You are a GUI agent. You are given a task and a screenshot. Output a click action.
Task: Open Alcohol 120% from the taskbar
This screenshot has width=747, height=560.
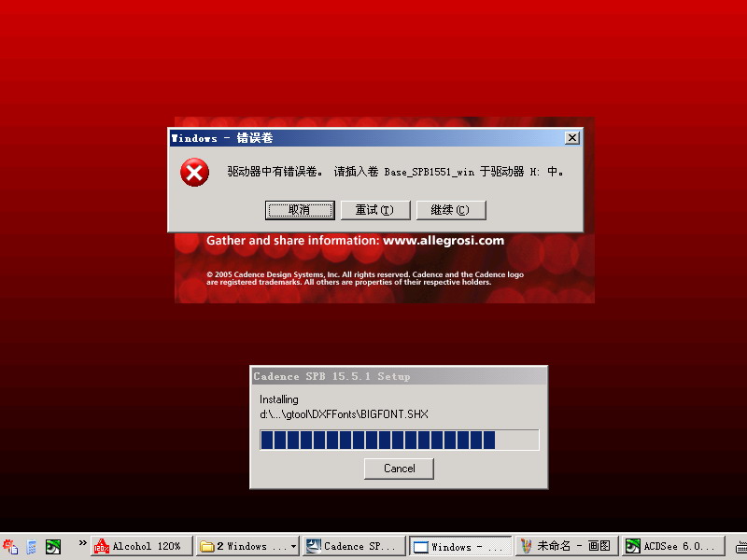pyautogui.click(x=142, y=546)
